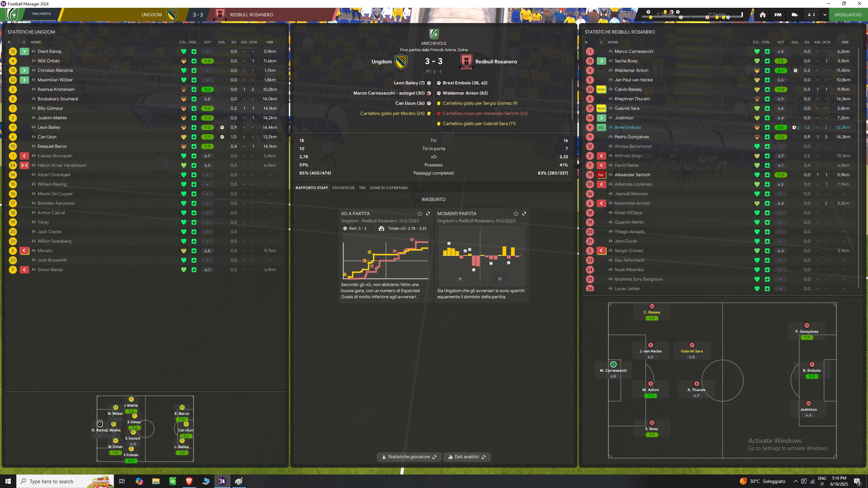
Task: Open Dati analitici popout
Action: 467,457
